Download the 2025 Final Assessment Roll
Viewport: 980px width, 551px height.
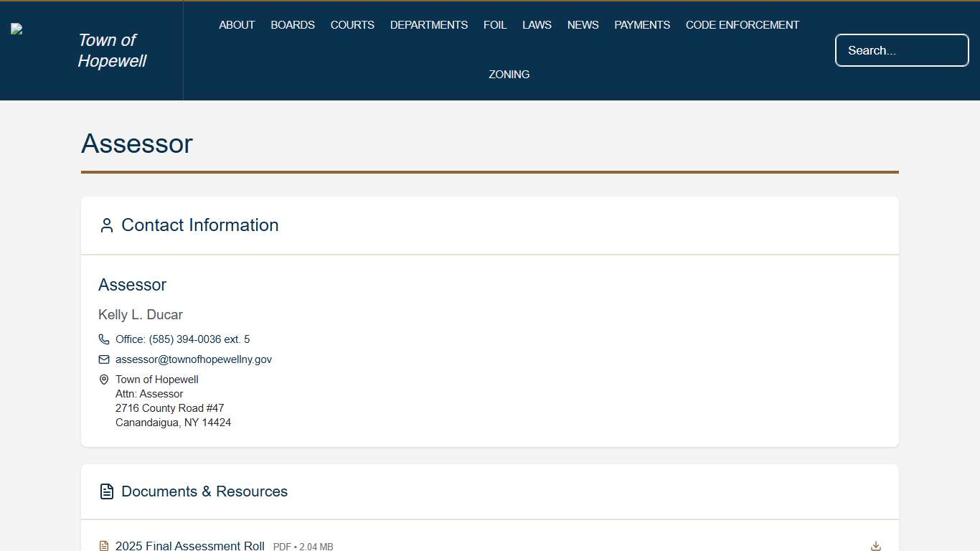pos(875,546)
